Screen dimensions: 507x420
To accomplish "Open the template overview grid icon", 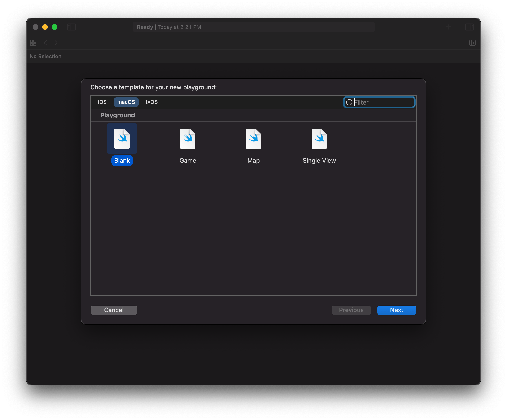I will tap(33, 43).
